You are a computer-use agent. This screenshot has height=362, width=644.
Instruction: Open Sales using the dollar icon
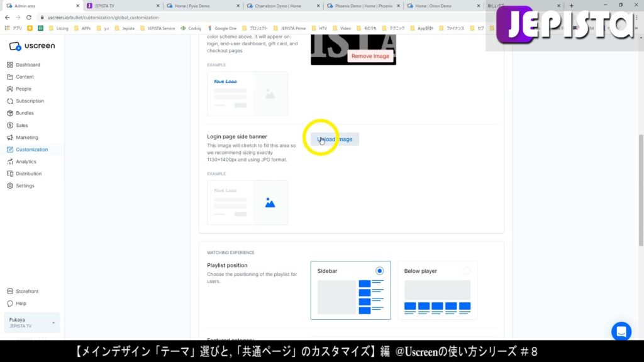click(x=10, y=125)
